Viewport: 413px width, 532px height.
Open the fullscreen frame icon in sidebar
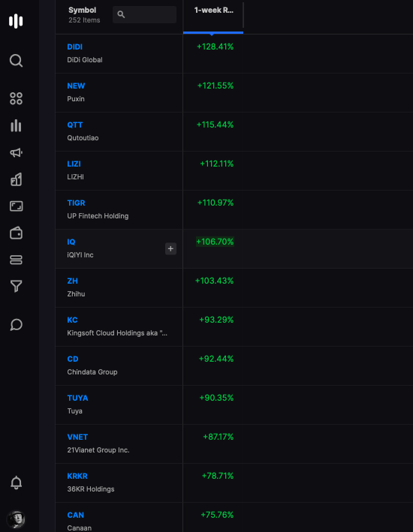coord(16,206)
